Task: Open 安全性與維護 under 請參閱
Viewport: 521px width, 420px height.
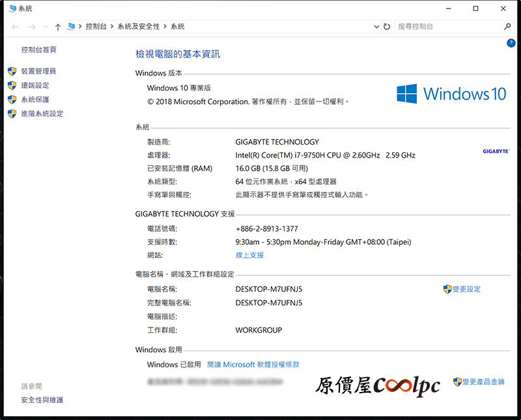Action: (42, 400)
